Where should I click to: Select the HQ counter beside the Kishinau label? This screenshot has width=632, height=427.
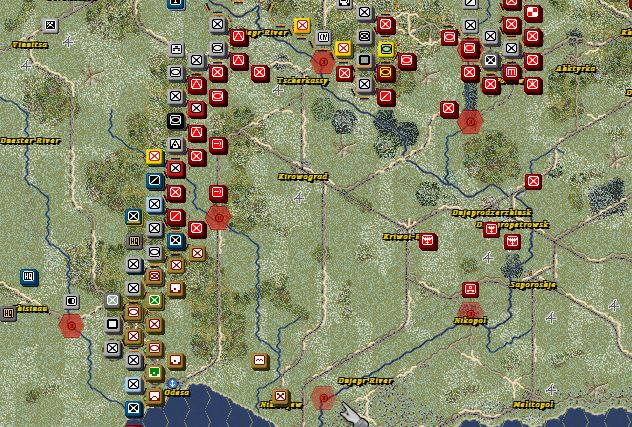pos(8,313)
